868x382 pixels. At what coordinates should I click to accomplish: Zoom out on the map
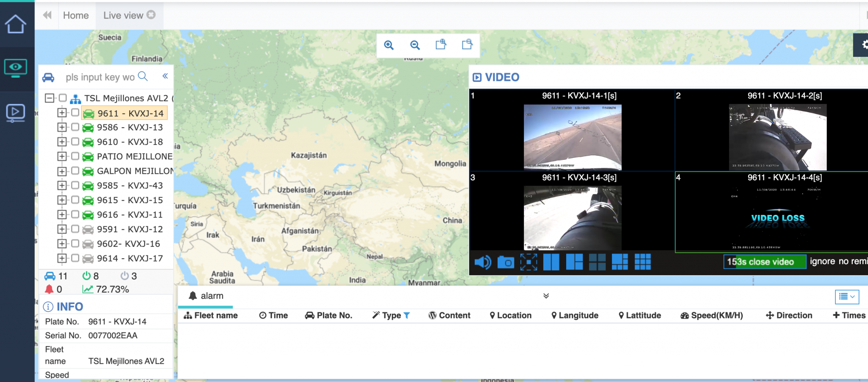415,45
